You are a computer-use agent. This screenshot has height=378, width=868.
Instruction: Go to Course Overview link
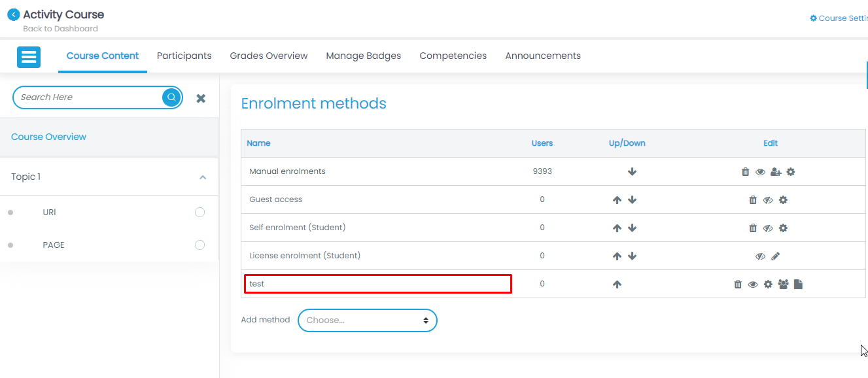[x=48, y=137]
